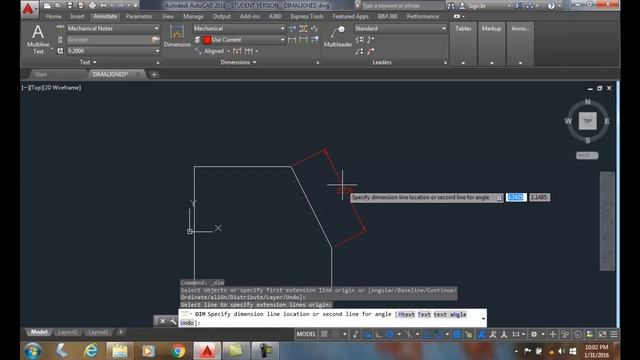The height and width of the screenshot is (360, 640).
Task: Switch to the Layout1 tab
Action: pyautogui.click(x=67, y=332)
